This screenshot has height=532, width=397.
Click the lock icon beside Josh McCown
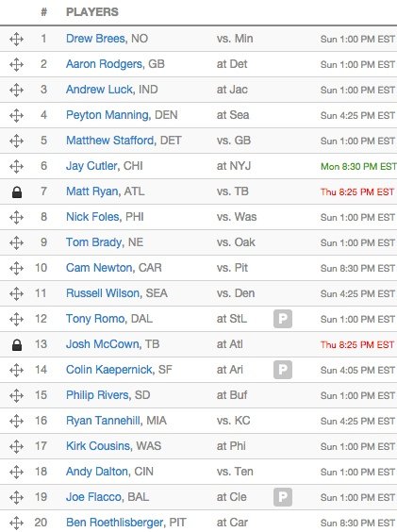[x=17, y=344]
